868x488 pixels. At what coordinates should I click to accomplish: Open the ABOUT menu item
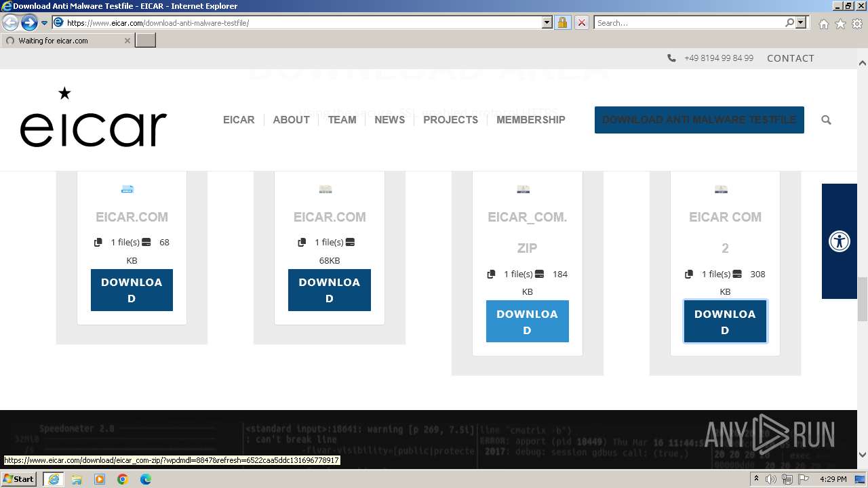[291, 120]
